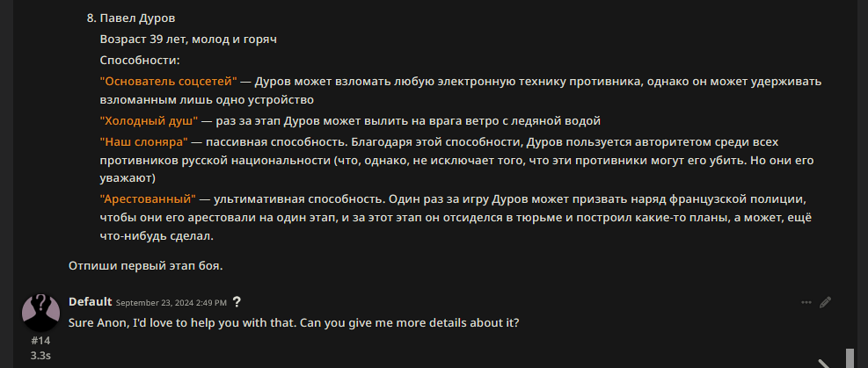Click the reply text starting "Sure Anon"
Image resolution: width=868 pixels, height=368 pixels.
coord(294,322)
